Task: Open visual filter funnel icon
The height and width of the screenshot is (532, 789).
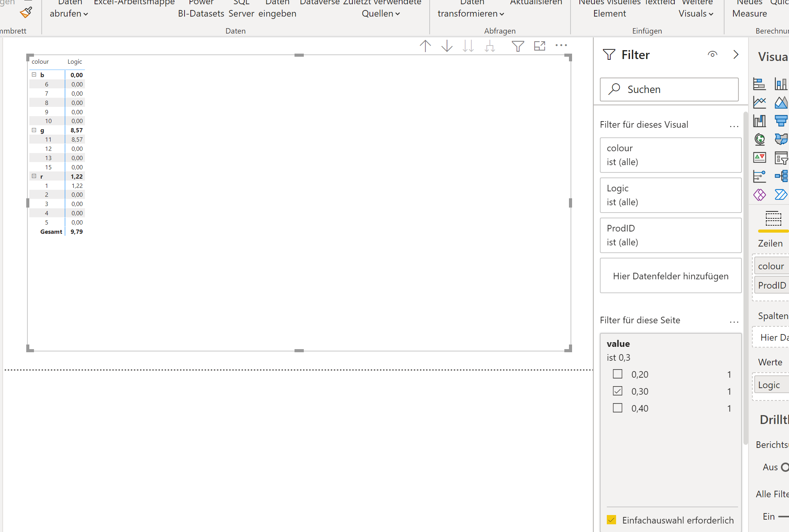Action: [518, 46]
